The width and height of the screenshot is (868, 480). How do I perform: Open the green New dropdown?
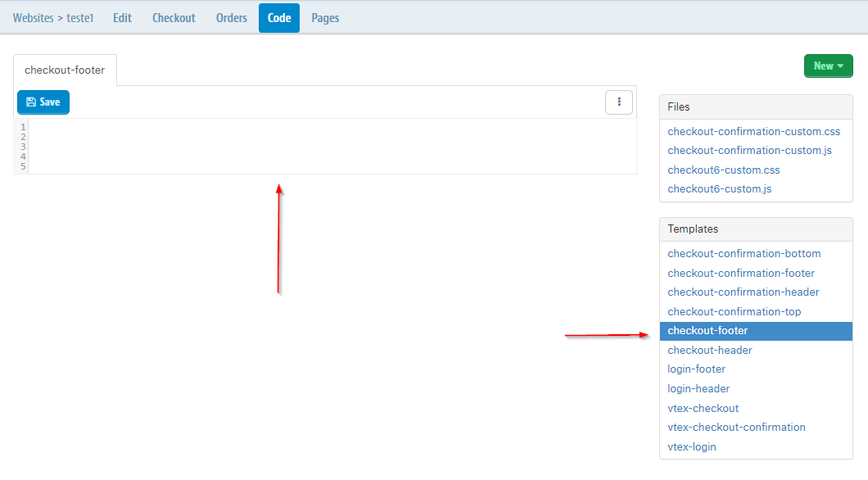828,66
